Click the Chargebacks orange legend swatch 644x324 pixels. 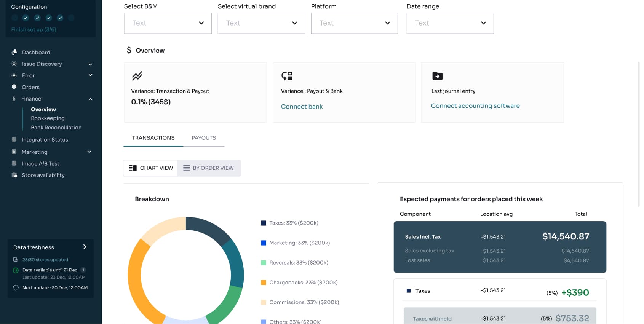[263, 283]
